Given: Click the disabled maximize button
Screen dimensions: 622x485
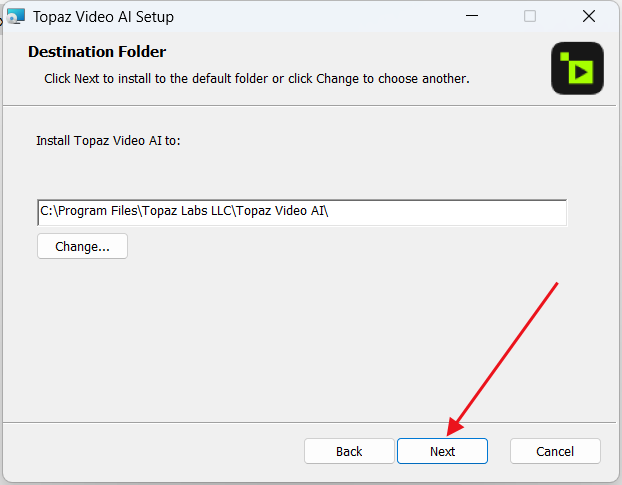Looking at the screenshot, I should pos(530,16).
